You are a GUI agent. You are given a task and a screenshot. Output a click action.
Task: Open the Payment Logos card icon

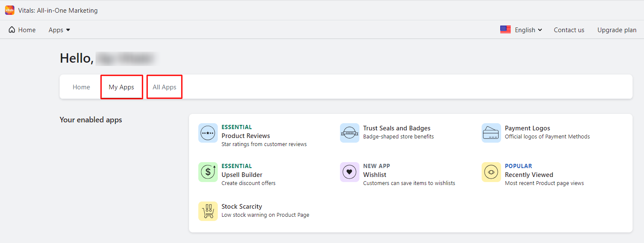click(491, 133)
